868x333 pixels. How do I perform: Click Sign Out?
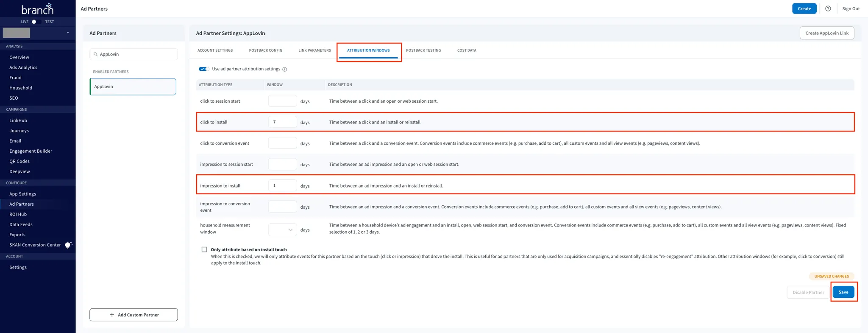coord(851,8)
